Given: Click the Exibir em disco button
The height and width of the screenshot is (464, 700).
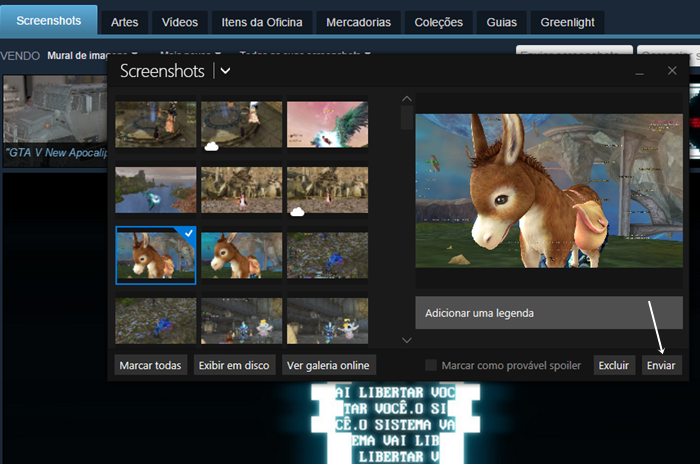Looking at the screenshot, I should point(234,365).
